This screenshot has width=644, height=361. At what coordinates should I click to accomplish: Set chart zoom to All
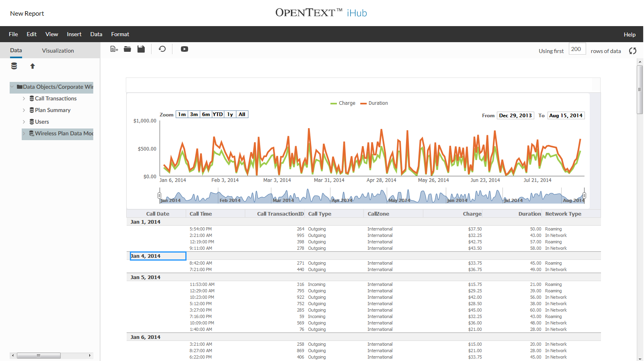[x=242, y=114]
